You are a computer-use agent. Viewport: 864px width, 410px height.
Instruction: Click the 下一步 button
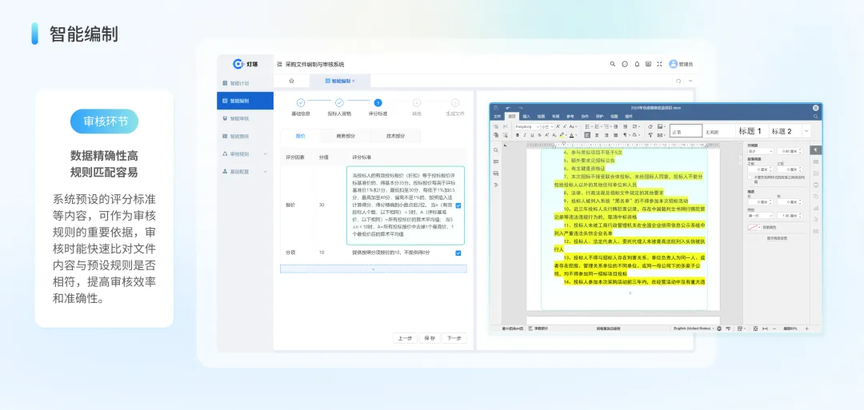455,338
